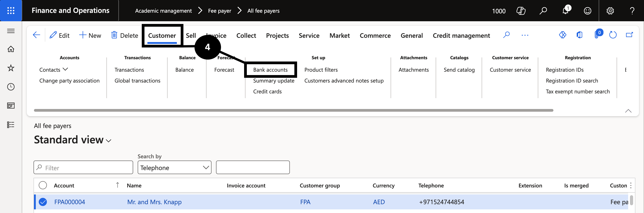This screenshot has width=644, height=213.
Task: Open more options ellipsis in action pane
Action: [525, 35]
